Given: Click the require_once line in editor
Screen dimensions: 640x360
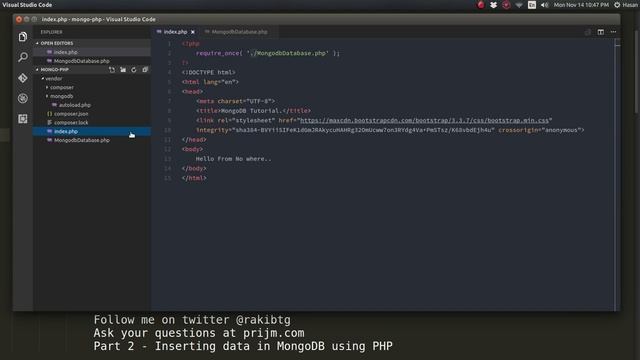Looking at the screenshot, I should 267,53.
